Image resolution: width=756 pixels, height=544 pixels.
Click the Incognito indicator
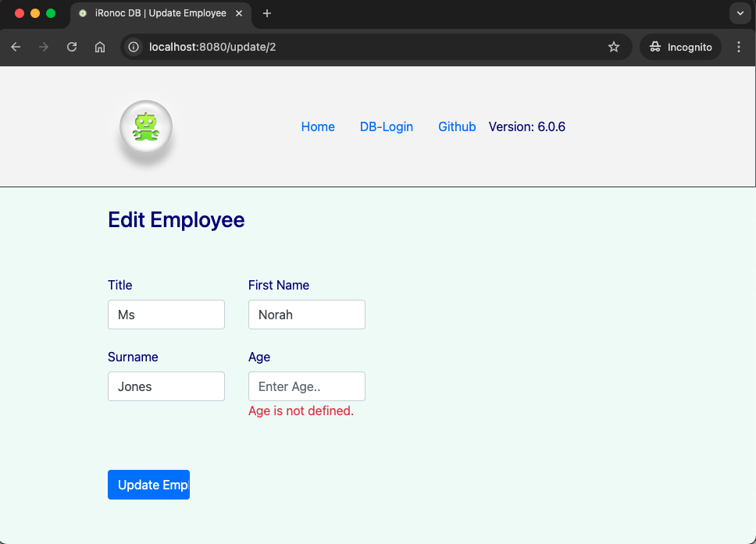pos(680,47)
